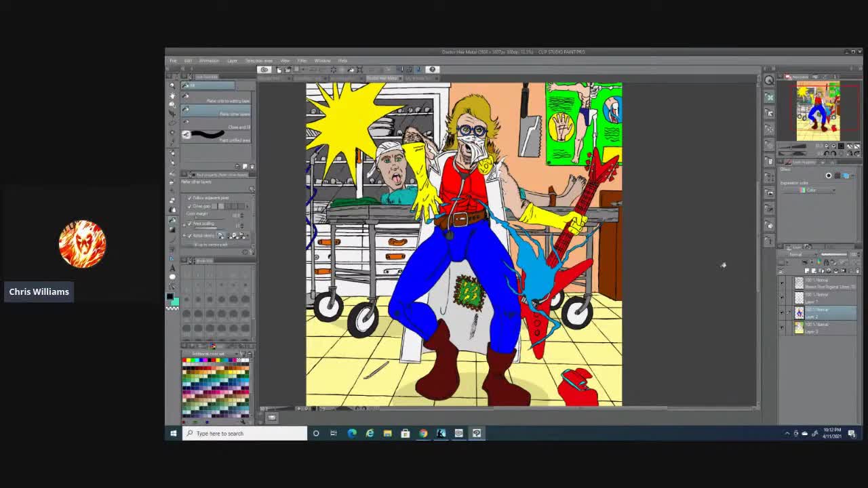Toggle Follow adjacent pixel checkbox
Screen dimensions: 868x488
tap(190, 197)
